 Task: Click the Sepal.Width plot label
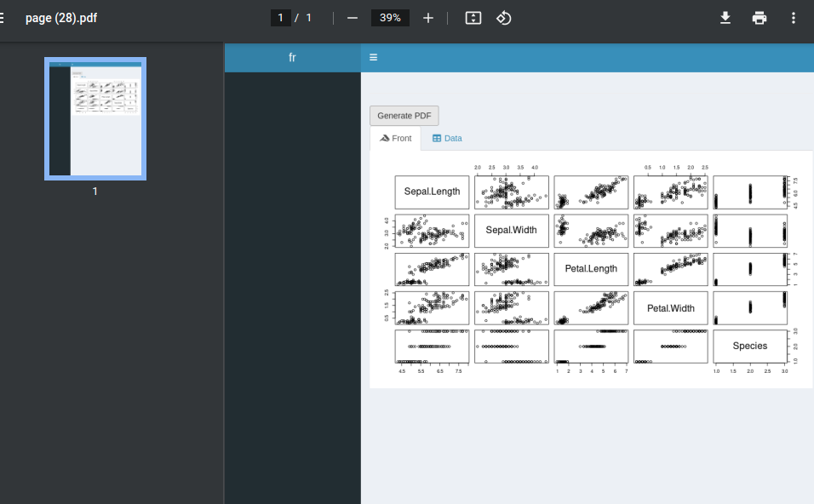[x=512, y=230]
